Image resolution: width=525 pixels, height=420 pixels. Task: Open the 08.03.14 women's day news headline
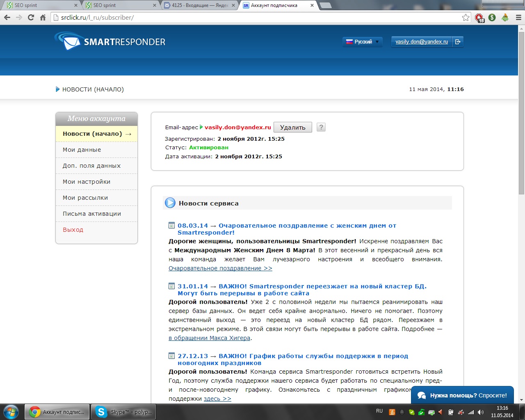(287, 229)
